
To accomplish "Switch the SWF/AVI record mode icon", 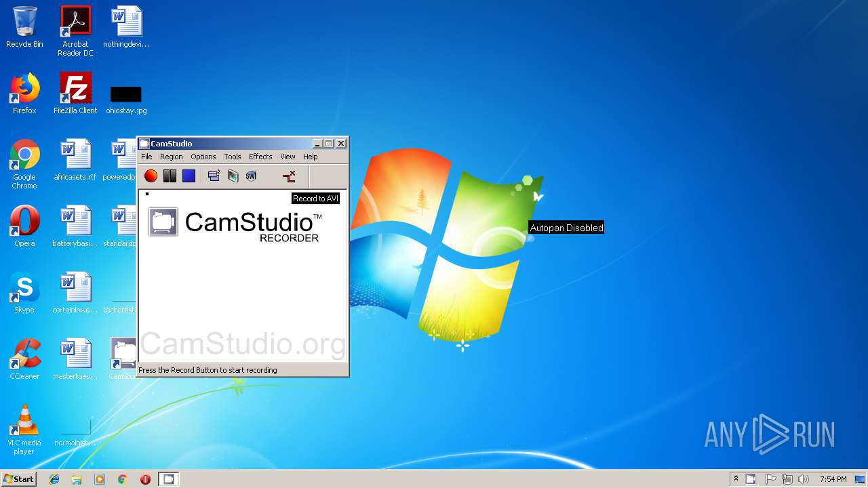I will [x=252, y=176].
